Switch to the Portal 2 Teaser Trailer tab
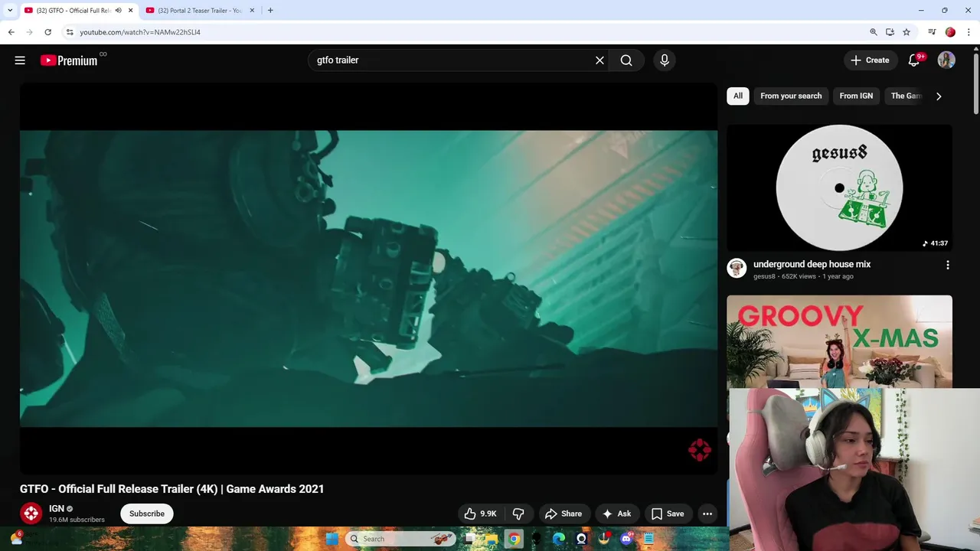Screen dimensions: 980x551 [199, 11]
